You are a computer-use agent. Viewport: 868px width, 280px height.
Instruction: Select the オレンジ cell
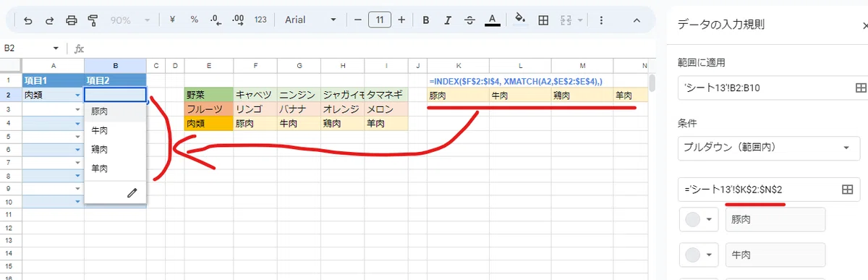click(x=341, y=109)
